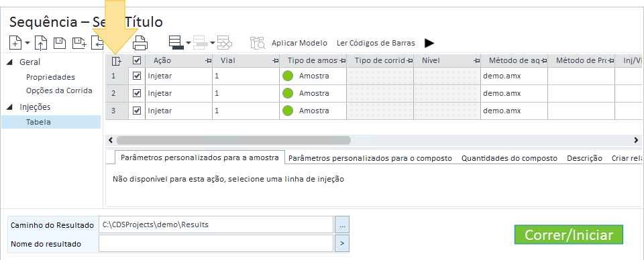
Task: Click Injetar cell in row 3
Action: (x=178, y=111)
